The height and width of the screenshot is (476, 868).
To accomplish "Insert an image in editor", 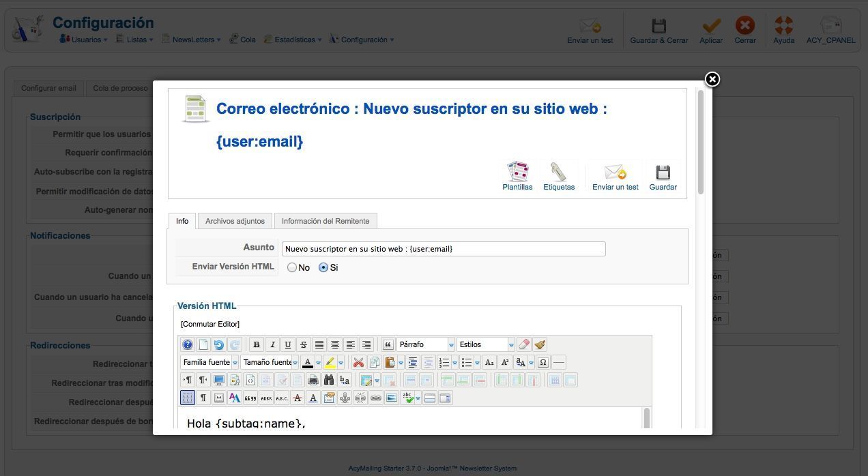I will click(x=392, y=398).
